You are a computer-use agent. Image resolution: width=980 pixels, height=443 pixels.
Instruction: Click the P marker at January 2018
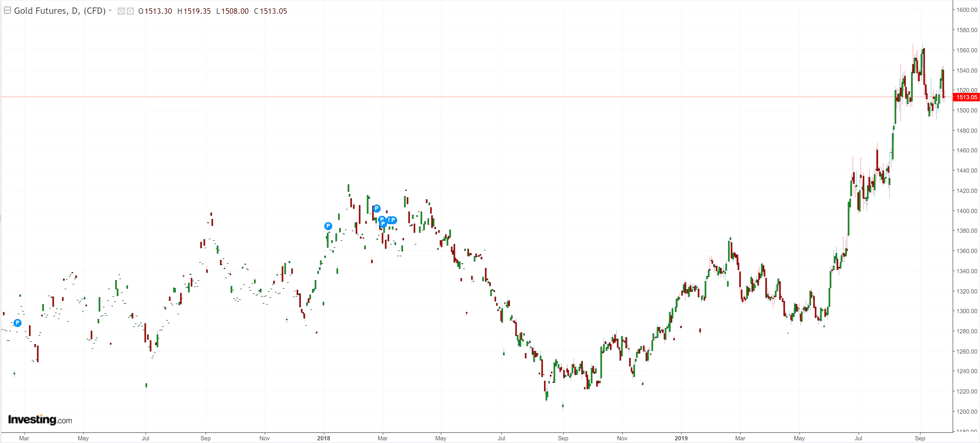328,226
